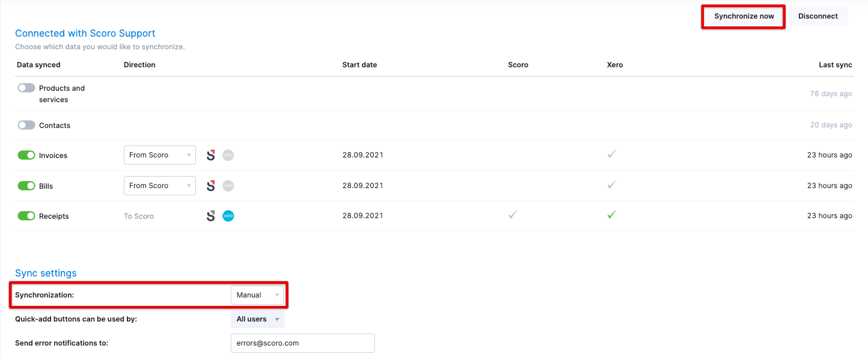Turn on the Contacts sync toggle
868x357 pixels.
coord(26,124)
